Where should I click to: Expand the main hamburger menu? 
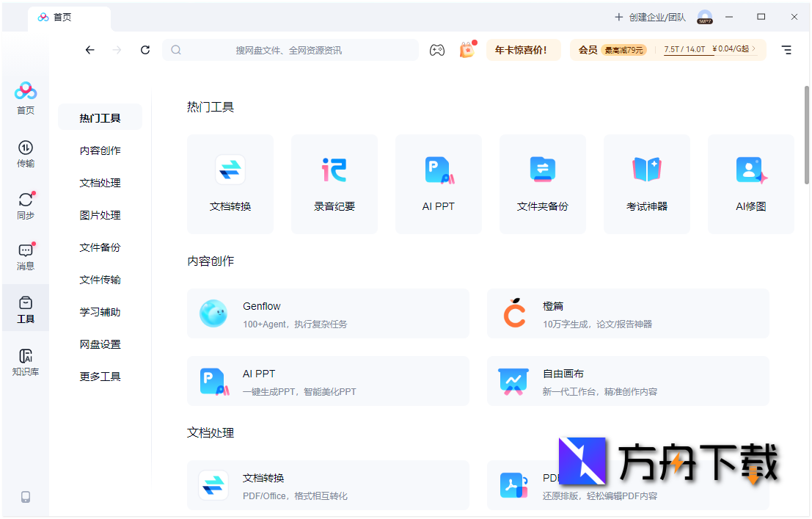click(786, 50)
